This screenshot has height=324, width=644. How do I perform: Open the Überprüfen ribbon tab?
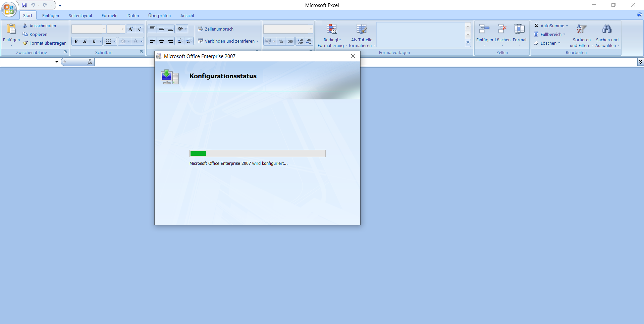point(159,15)
